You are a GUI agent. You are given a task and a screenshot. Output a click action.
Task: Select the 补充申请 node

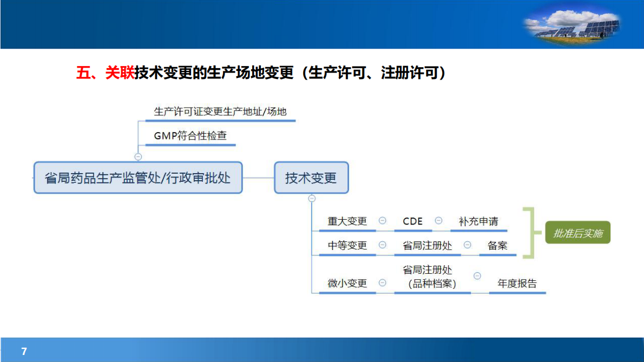pyautogui.click(x=478, y=221)
